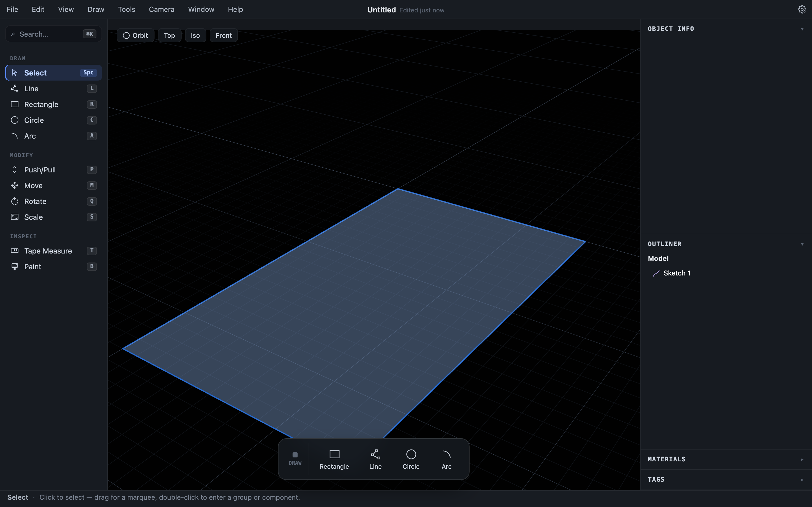Viewport: 812px width, 507px height.
Task: Open the Camera menu
Action: pyautogui.click(x=162, y=9)
